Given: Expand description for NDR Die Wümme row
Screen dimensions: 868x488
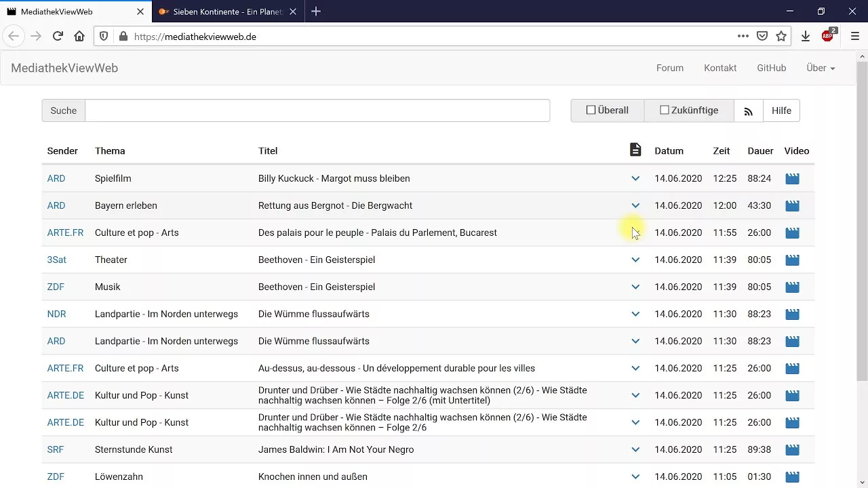Looking at the screenshot, I should pyautogui.click(x=635, y=314).
